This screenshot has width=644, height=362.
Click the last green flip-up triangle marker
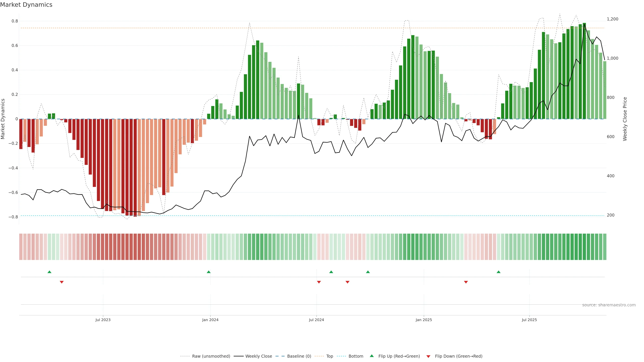498,272
